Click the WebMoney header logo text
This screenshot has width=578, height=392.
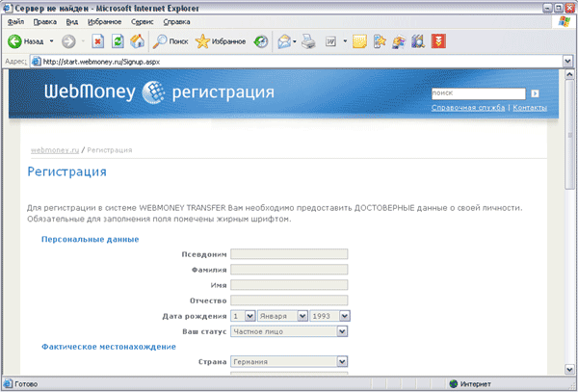pyautogui.click(x=90, y=92)
